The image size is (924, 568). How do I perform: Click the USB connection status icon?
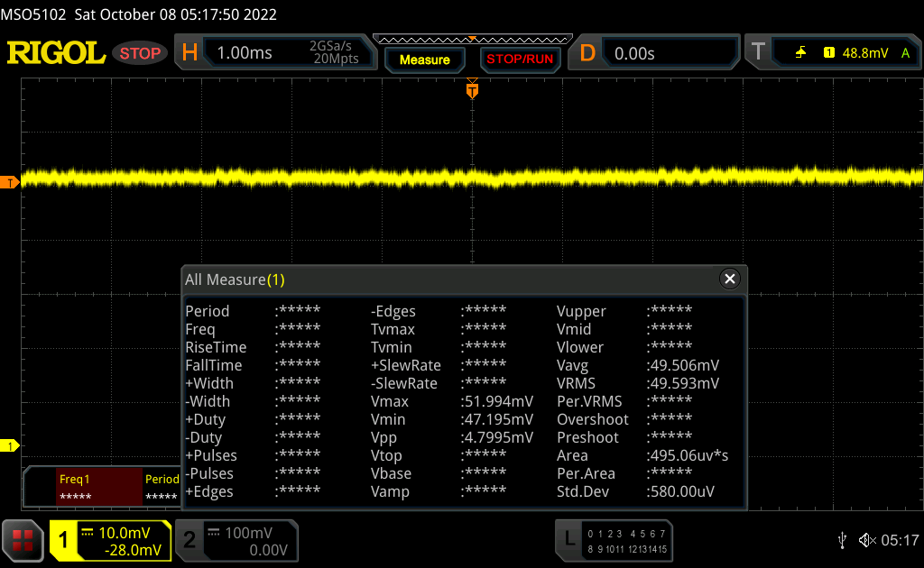point(842,540)
